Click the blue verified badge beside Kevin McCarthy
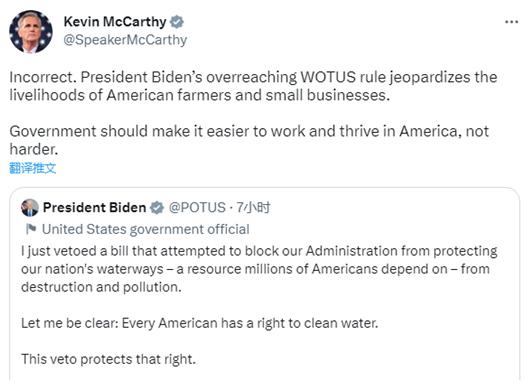Image resolution: width=525 pixels, height=382 pixels. 176,22
